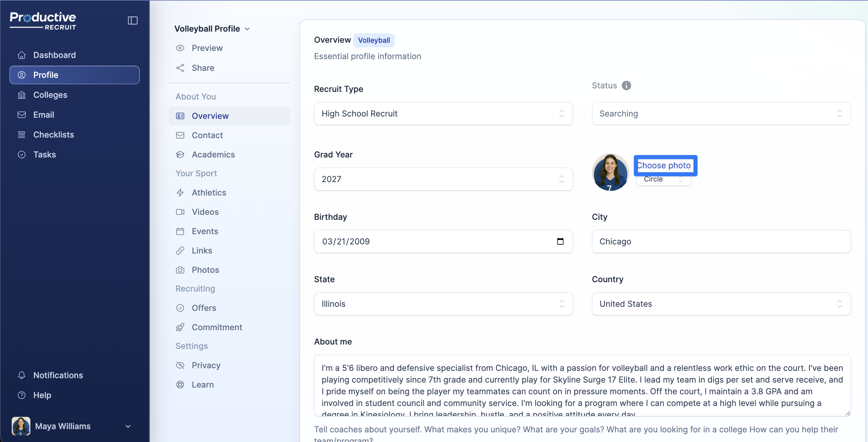
Task: Open the birthday calendar picker icon
Action: pos(560,241)
